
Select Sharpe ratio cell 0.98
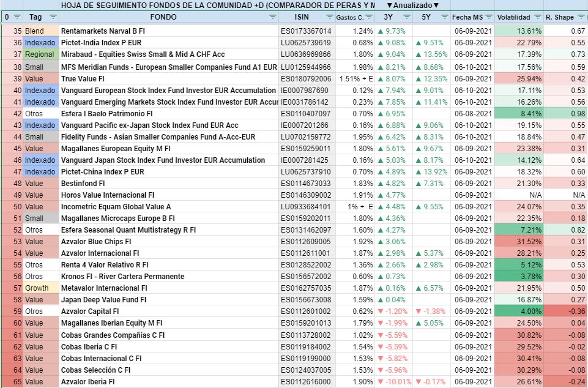click(566, 114)
